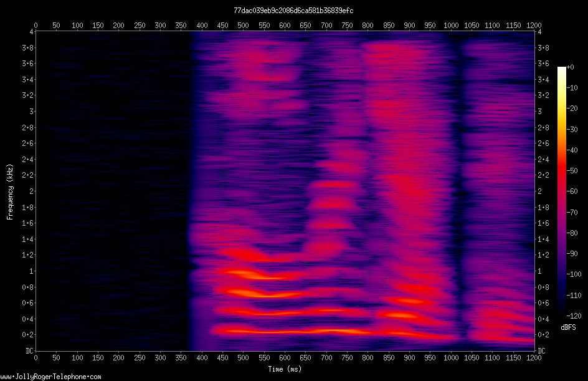Click the 0·6 label on the right frequency axis
Viewport: 588px width, 381px height.
click(x=543, y=303)
